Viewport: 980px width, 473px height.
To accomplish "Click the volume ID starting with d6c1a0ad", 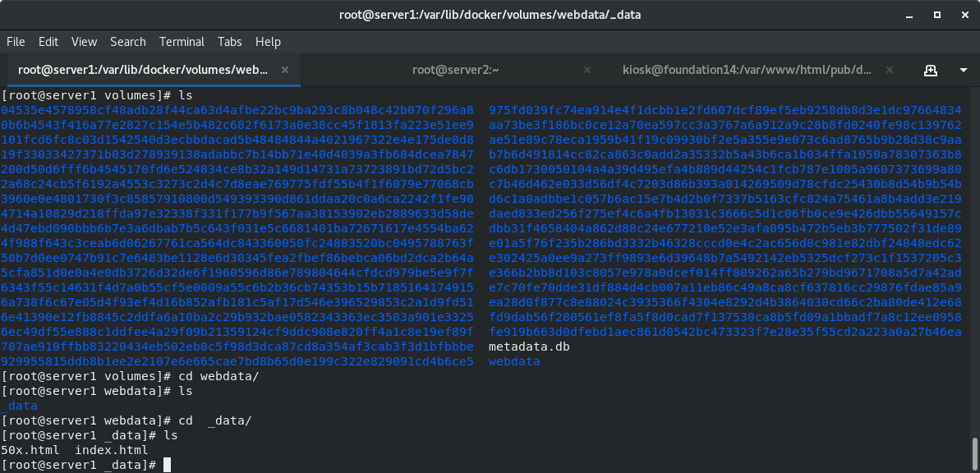I will (725, 199).
